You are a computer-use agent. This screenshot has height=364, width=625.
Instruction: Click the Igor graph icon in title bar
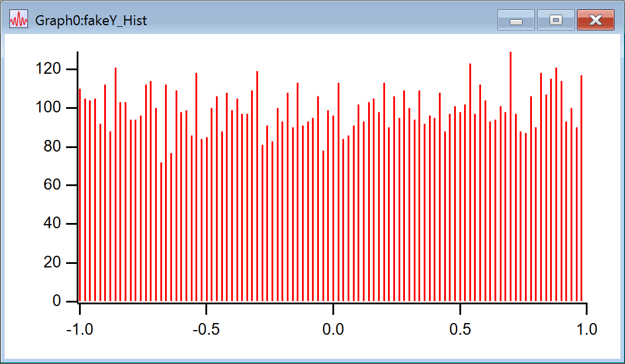point(19,20)
